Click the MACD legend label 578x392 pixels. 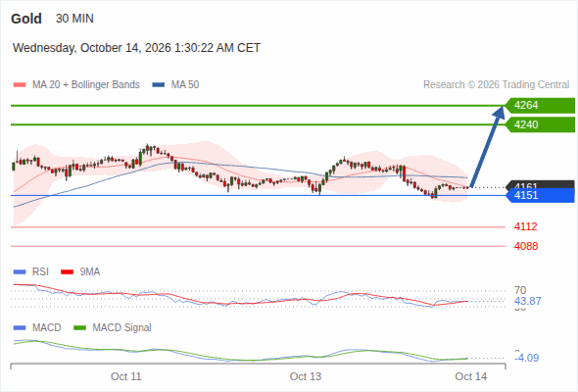[x=47, y=328]
